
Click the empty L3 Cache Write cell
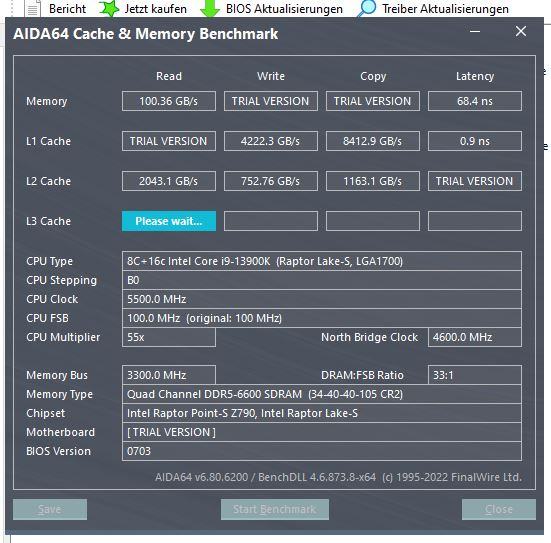271,221
